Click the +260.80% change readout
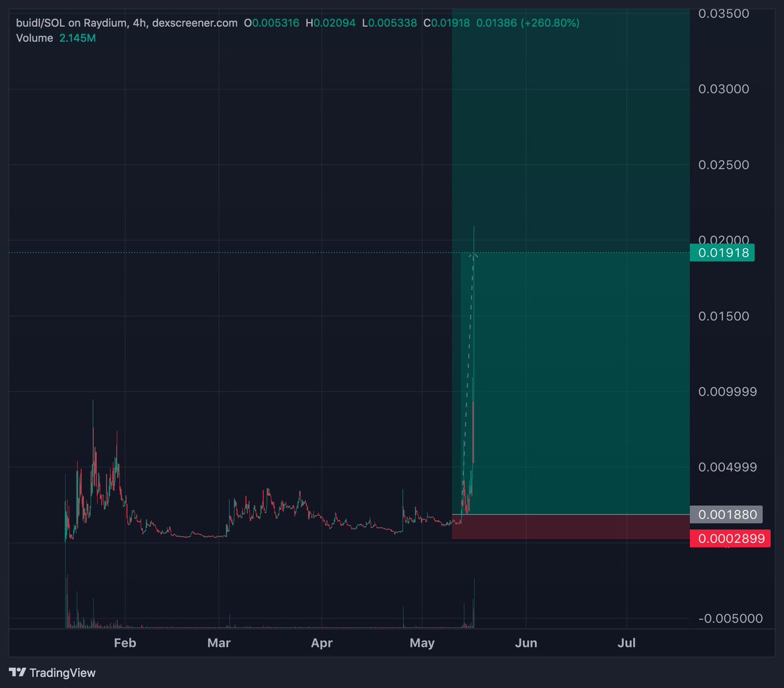The image size is (784, 688). 549,23
